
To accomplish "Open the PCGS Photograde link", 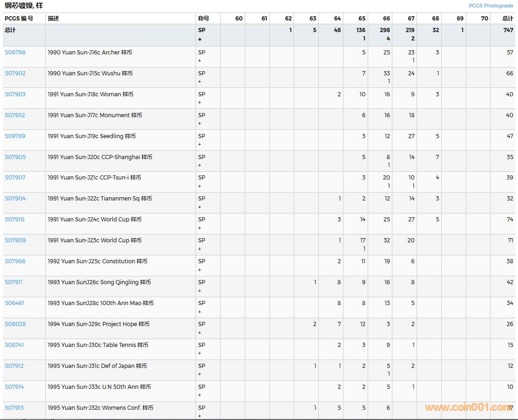I will 491,6.
